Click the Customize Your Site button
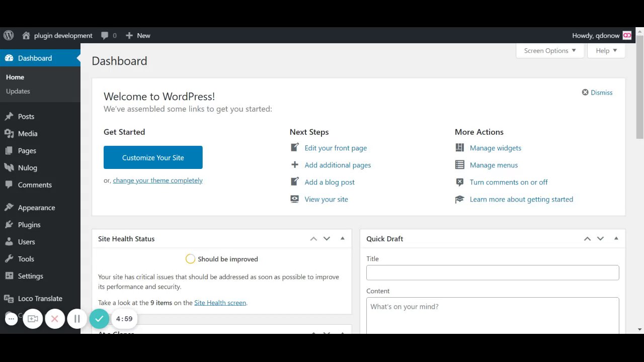The height and width of the screenshot is (362, 644). click(153, 157)
